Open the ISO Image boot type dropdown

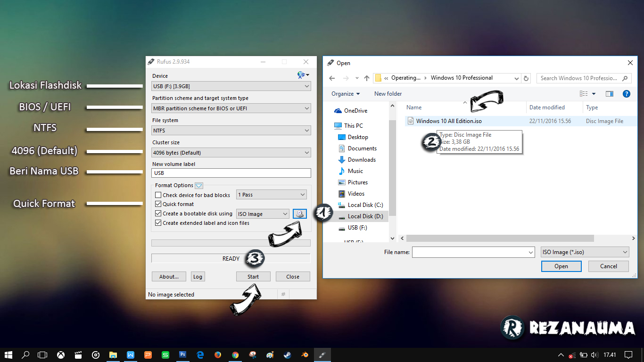tap(263, 214)
